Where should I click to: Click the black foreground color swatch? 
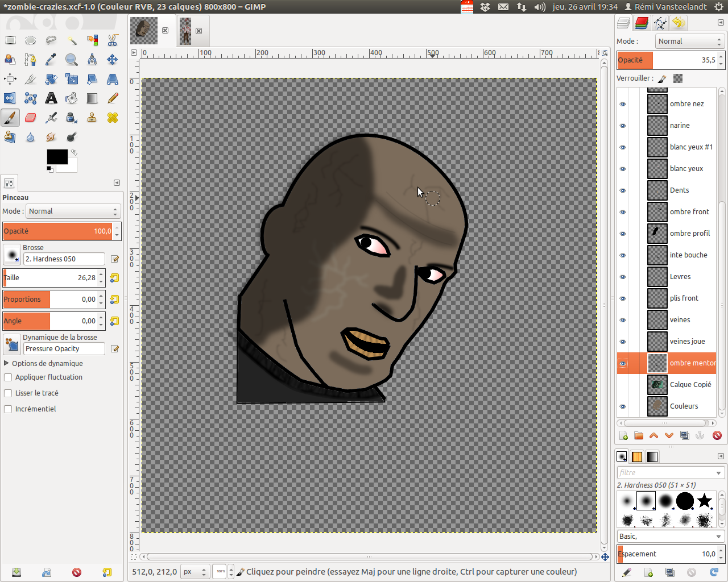click(x=57, y=156)
